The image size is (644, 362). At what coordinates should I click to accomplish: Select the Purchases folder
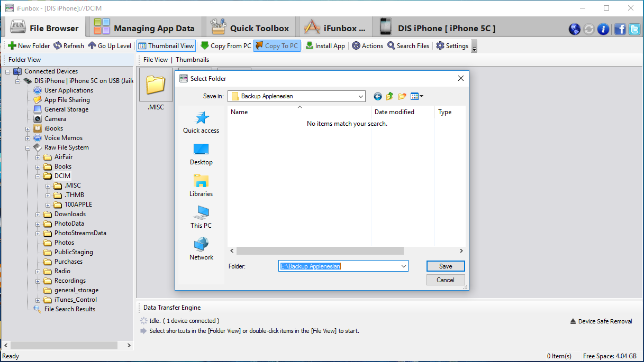point(68,262)
